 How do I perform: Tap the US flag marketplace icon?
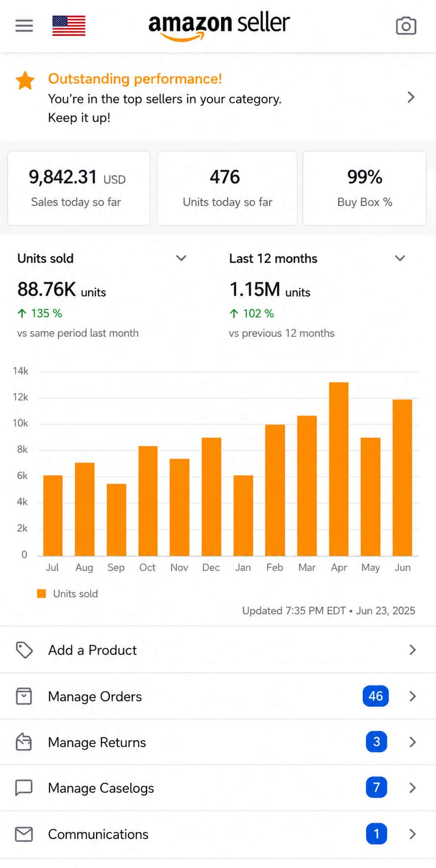click(69, 26)
